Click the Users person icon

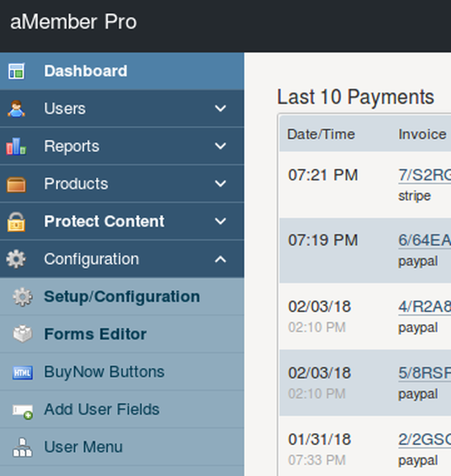tap(16, 109)
